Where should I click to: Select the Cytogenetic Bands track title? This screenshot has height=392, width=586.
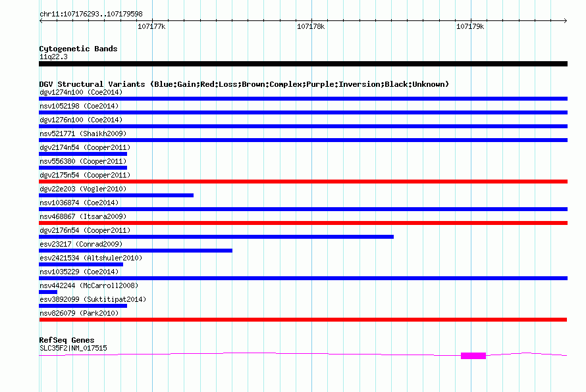click(78, 49)
